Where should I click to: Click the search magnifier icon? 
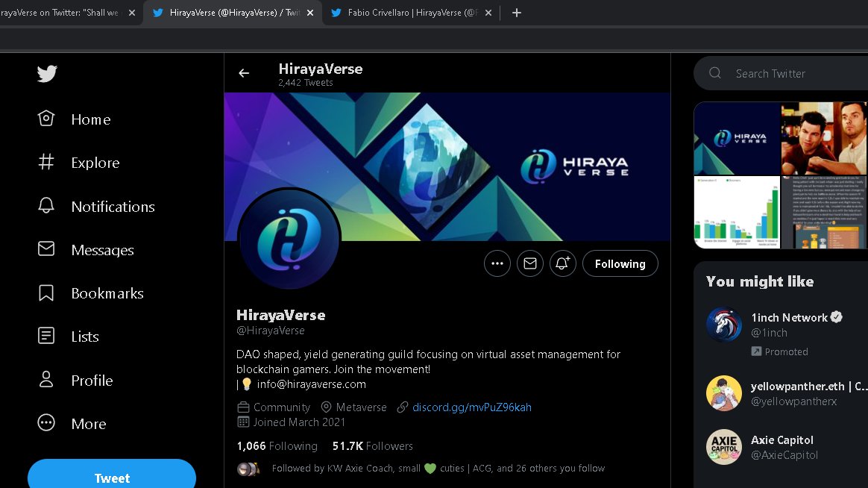click(x=714, y=73)
